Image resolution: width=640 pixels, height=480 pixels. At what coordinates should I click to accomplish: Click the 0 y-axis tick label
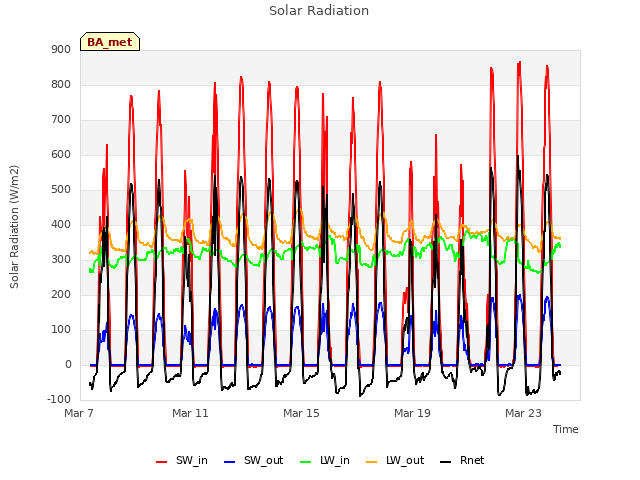[x=68, y=365]
